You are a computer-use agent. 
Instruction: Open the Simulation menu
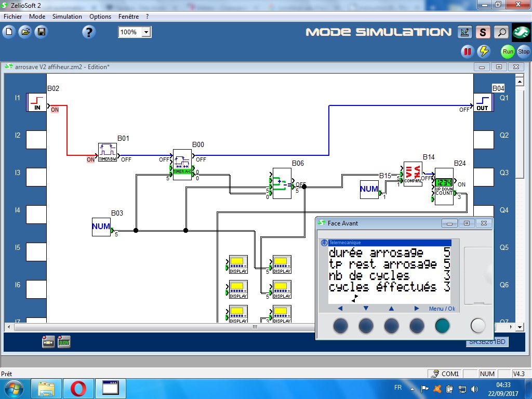coord(67,16)
